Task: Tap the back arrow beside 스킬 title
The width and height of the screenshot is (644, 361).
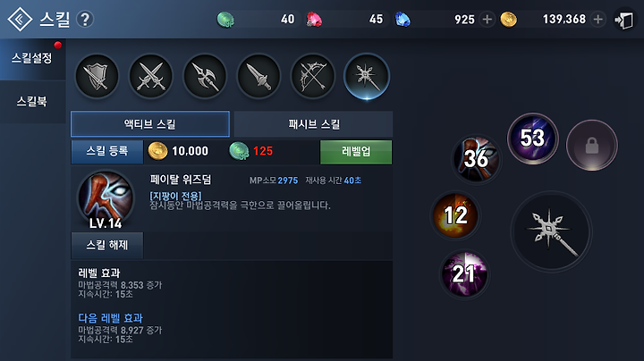Action: [20, 20]
